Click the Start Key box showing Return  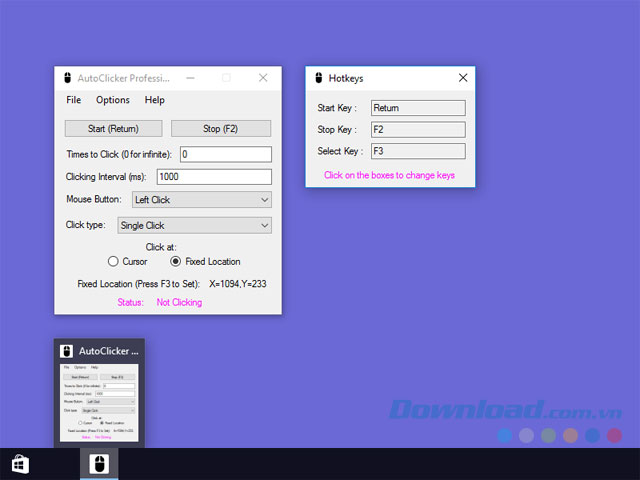pos(418,108)
